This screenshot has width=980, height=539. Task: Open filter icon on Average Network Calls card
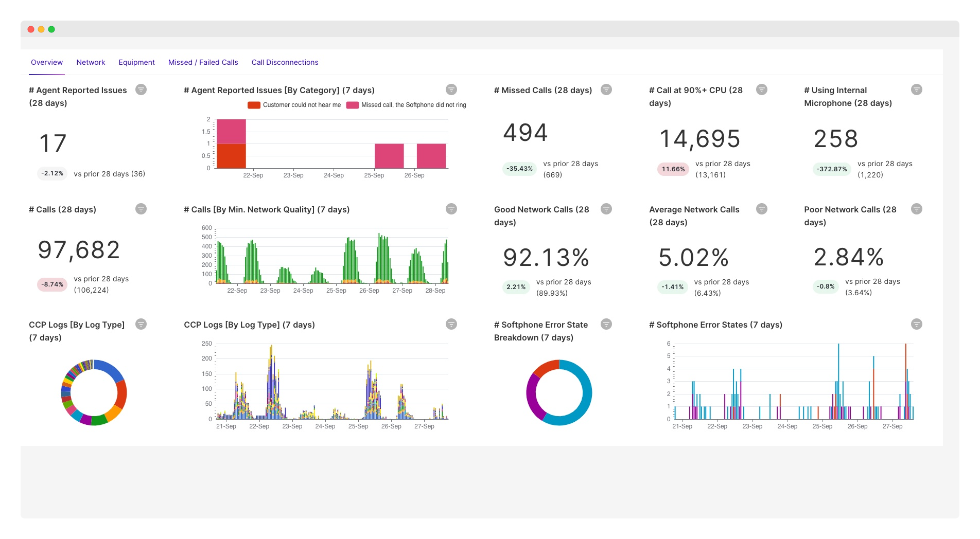(x=762, y=209)
